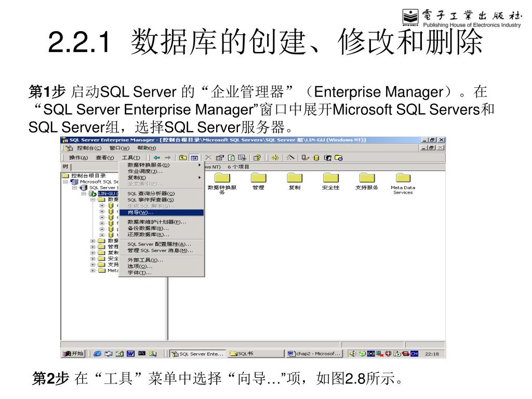Collapse the Microsoft SQL Servers tree node
The height and width of the screenshot is (399, 532).
tap(65, 182)
